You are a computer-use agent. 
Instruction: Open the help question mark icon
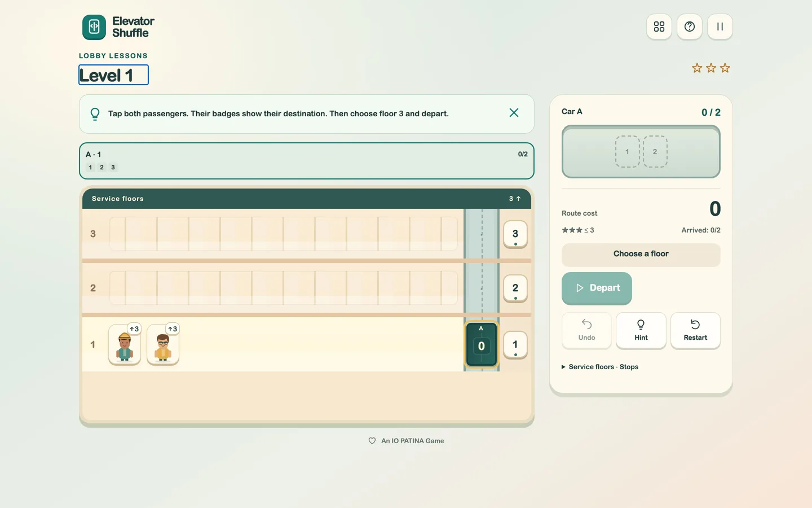pyautogui.click(x=689, y=27)
